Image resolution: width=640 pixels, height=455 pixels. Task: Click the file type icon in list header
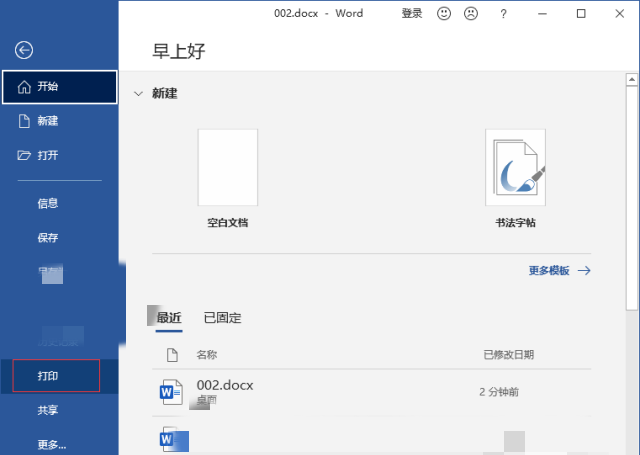click(172, 355)
